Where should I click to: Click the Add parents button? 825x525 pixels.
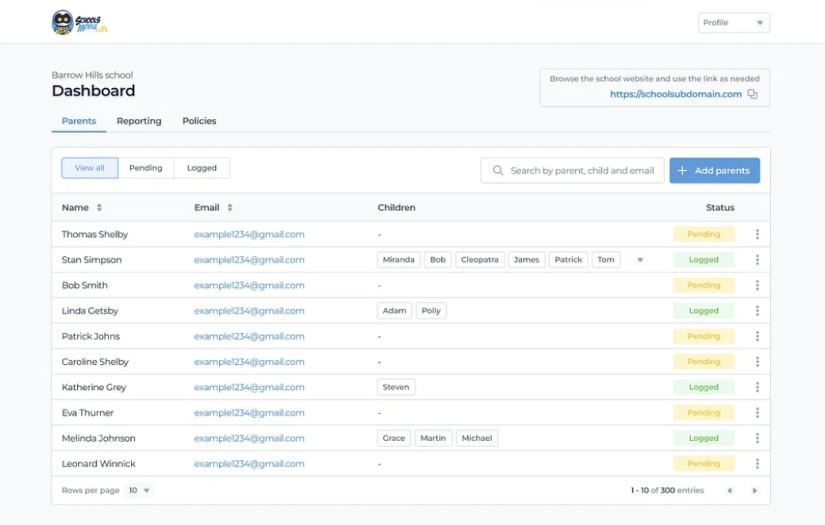coord(714,171)
